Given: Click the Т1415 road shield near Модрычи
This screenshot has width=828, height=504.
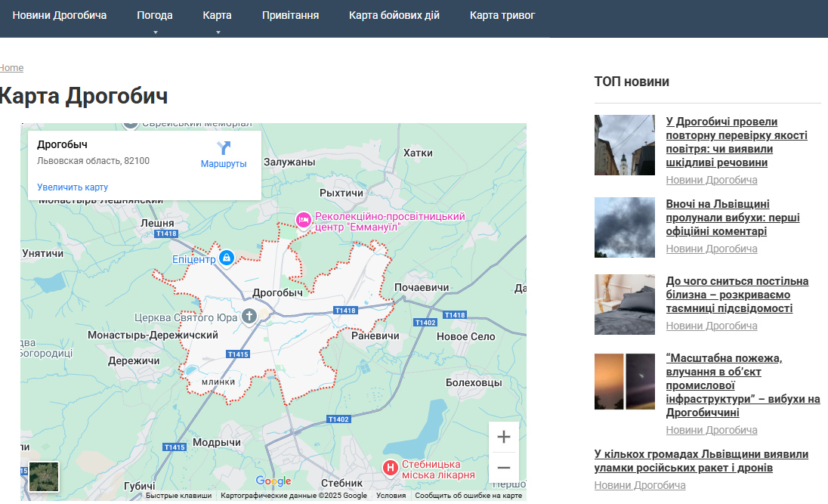Looking at the screenshot, I should (175, 447).
